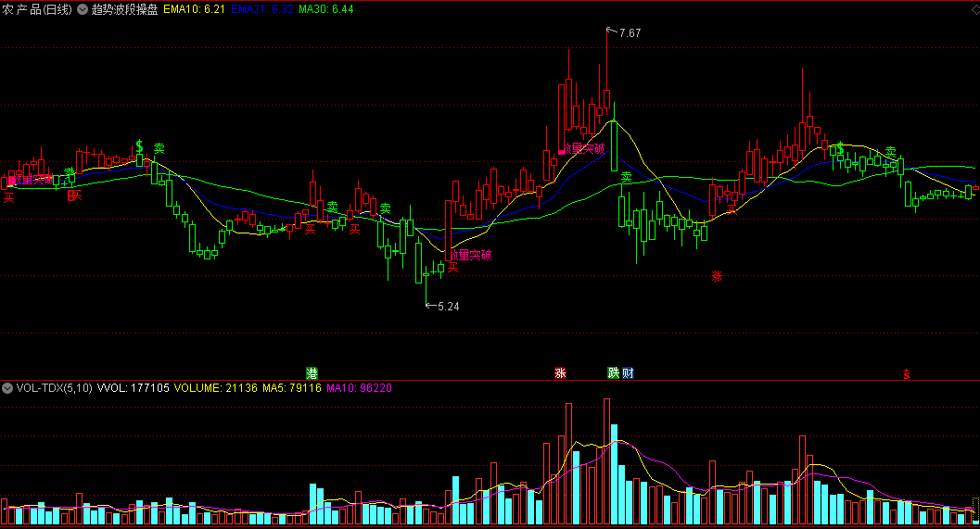Open the blue 财 info marker
This screenshot has height=529, width=980.
[x=628, y=372]
